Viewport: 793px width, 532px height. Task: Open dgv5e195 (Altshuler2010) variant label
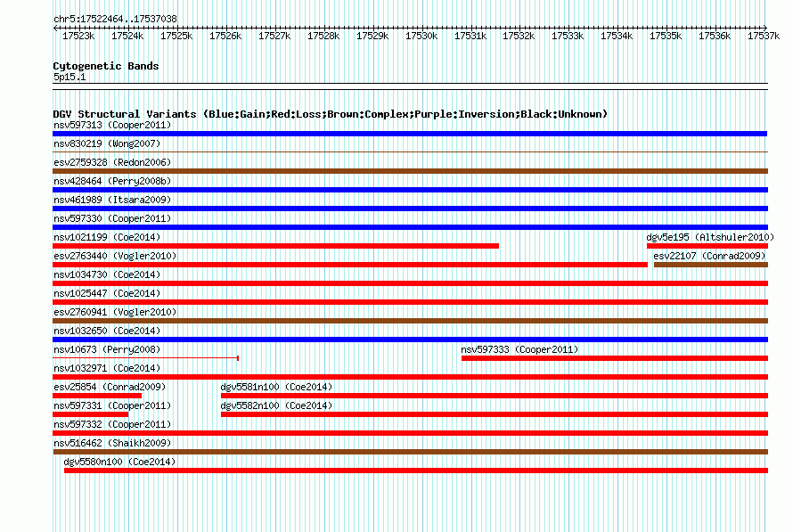[x=710, y=237]
